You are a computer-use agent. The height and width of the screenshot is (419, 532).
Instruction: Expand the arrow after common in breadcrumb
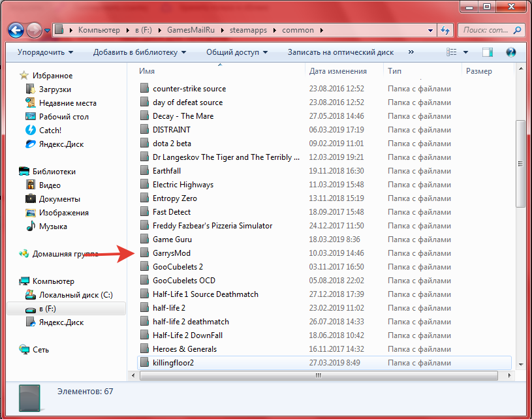(321, 31)
